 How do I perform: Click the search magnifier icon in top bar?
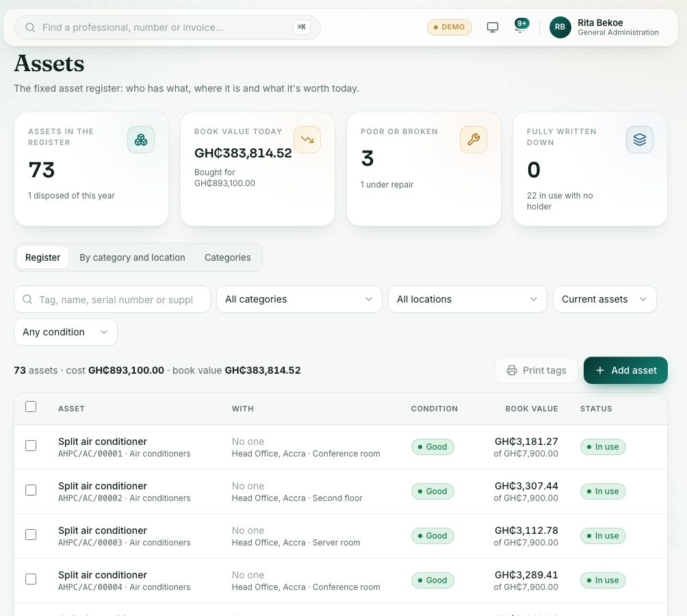(30, 27)
